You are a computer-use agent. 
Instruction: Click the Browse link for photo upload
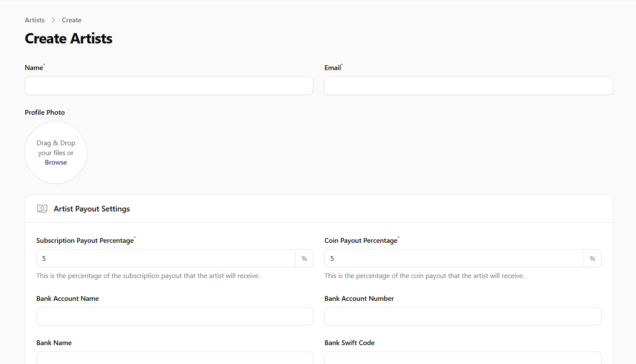click(x=56, y=162)
